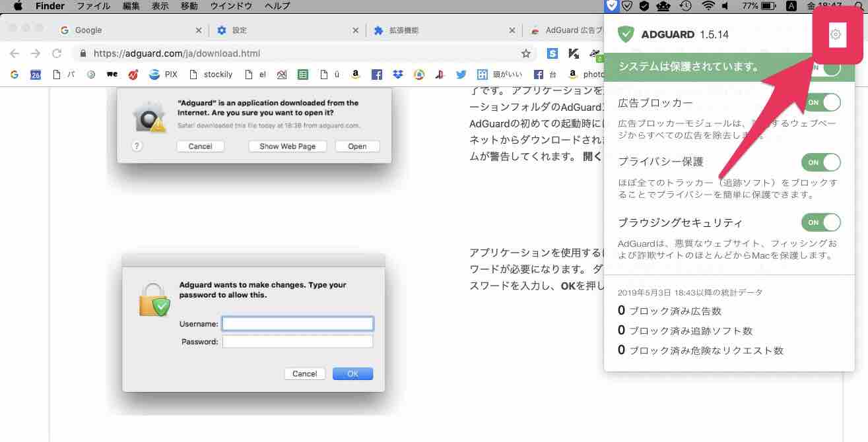This screenshot has width=868, height=442.
Task: Open the PIX bookmark
Action: [163, 75]
